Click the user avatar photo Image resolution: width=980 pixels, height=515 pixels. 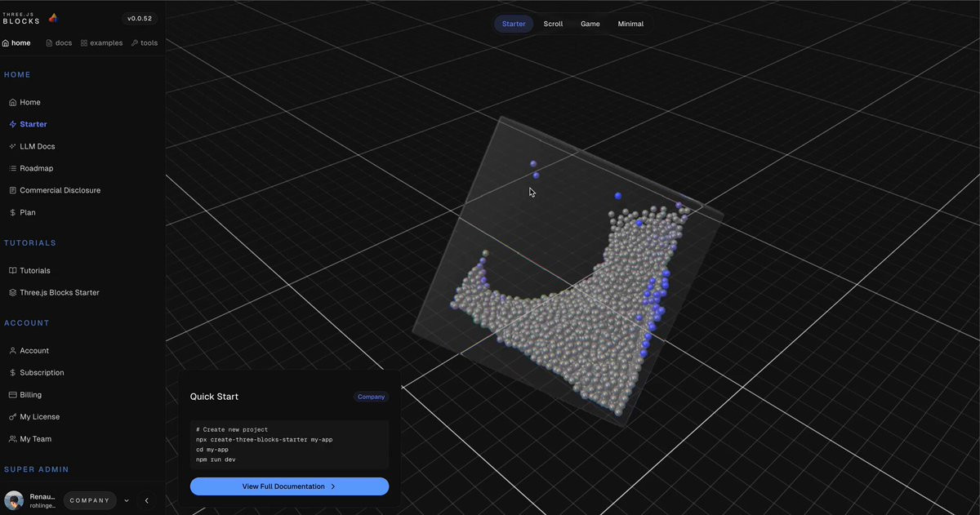point(14,500)
